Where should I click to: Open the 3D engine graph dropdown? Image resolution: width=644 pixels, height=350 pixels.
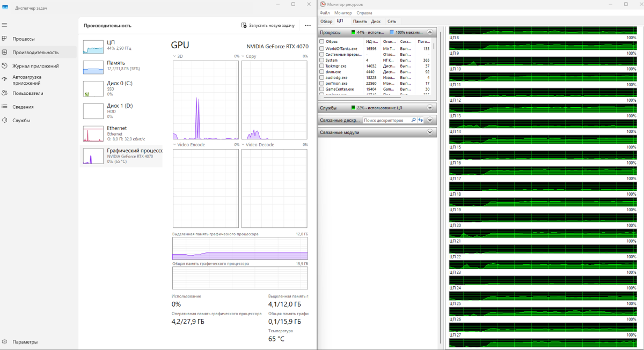point(175,56)
